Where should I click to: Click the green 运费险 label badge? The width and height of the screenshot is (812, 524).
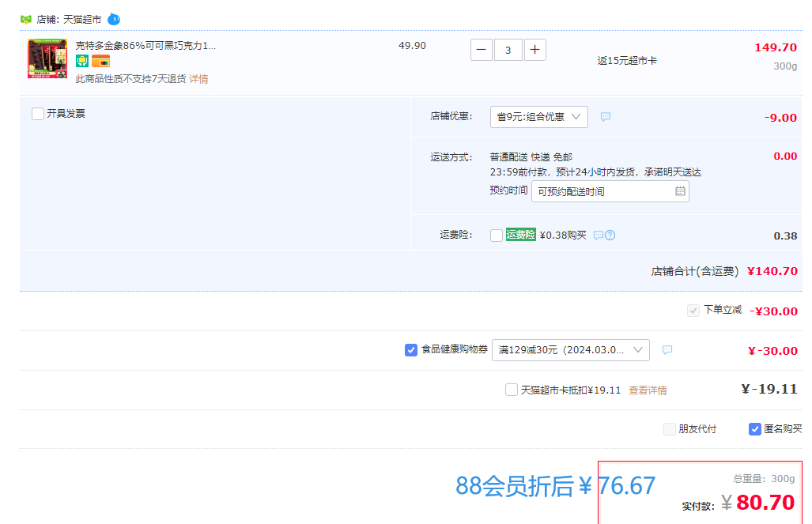tap(520, 235)
